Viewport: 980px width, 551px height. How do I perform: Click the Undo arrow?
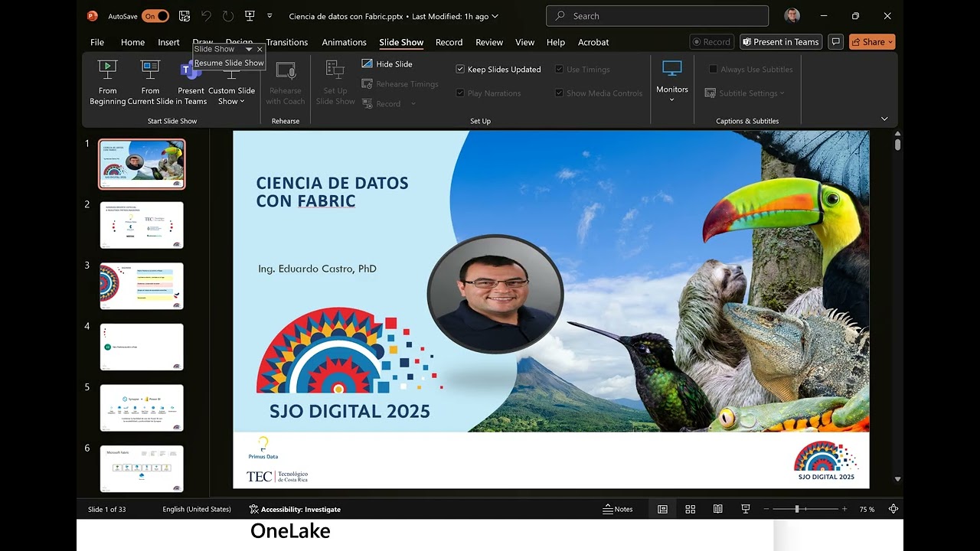206,16
